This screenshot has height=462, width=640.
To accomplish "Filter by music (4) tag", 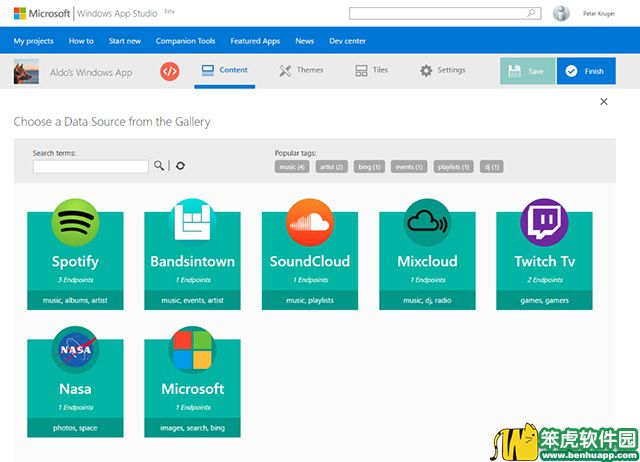I will point(292,167).
